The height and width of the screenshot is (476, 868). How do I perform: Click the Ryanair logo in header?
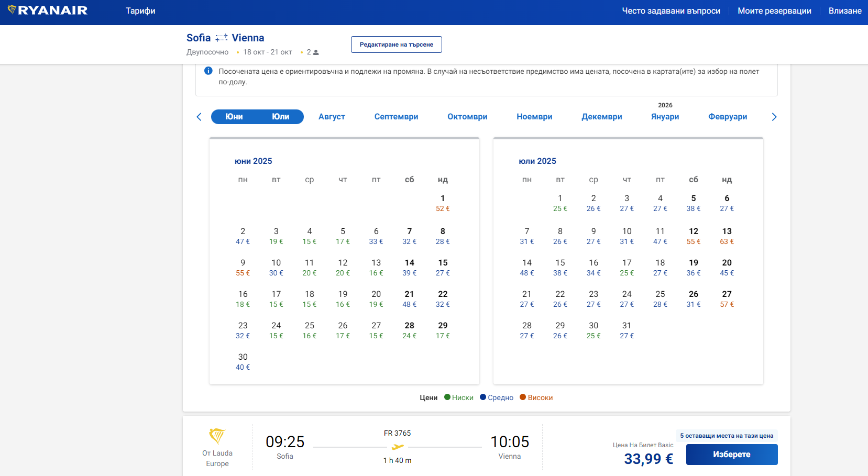click(48, 10)
